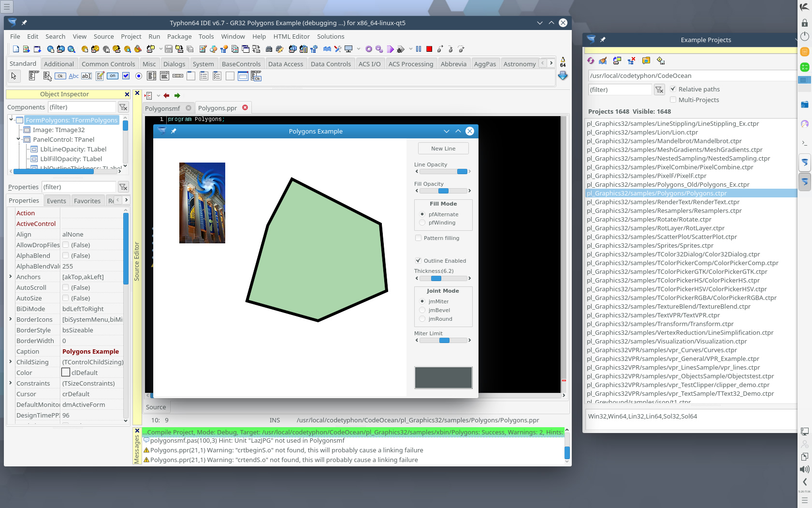
Task: Click the Pause debugging icon
Action: coord(419,49)
